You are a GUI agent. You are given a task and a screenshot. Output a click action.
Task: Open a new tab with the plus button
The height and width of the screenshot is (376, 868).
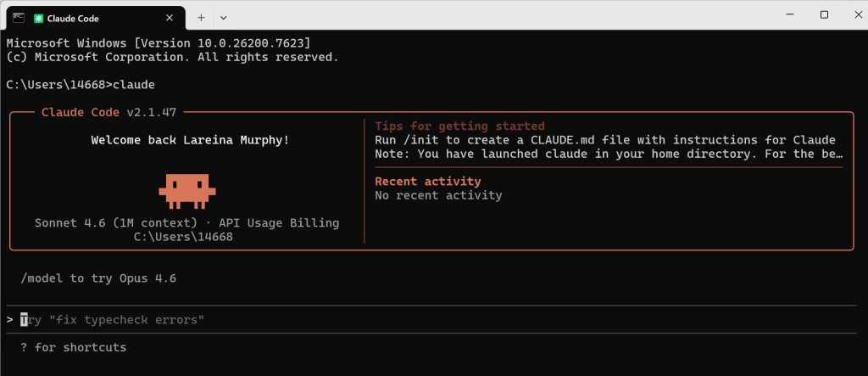tap(201, 17)
